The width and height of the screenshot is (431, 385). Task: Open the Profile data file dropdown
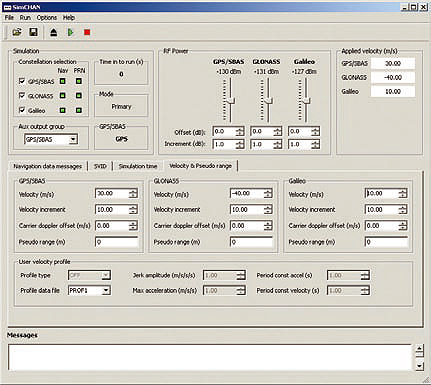click(x=106, y=291)
